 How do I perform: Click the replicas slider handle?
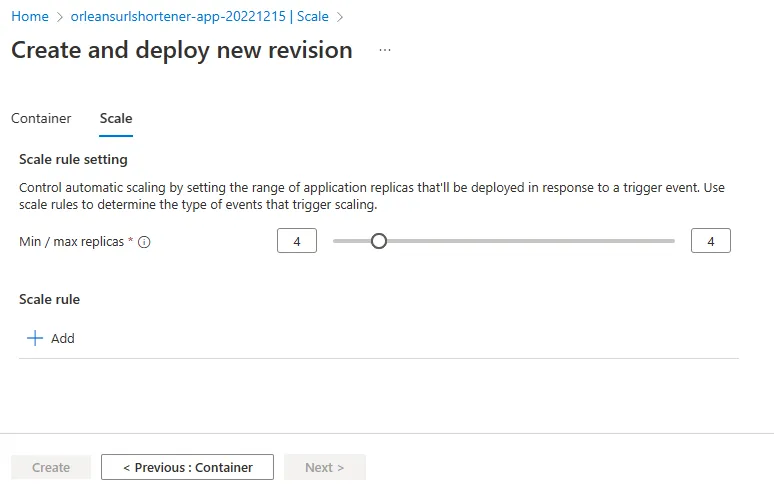pyautogui.click(x=379, y=241)
